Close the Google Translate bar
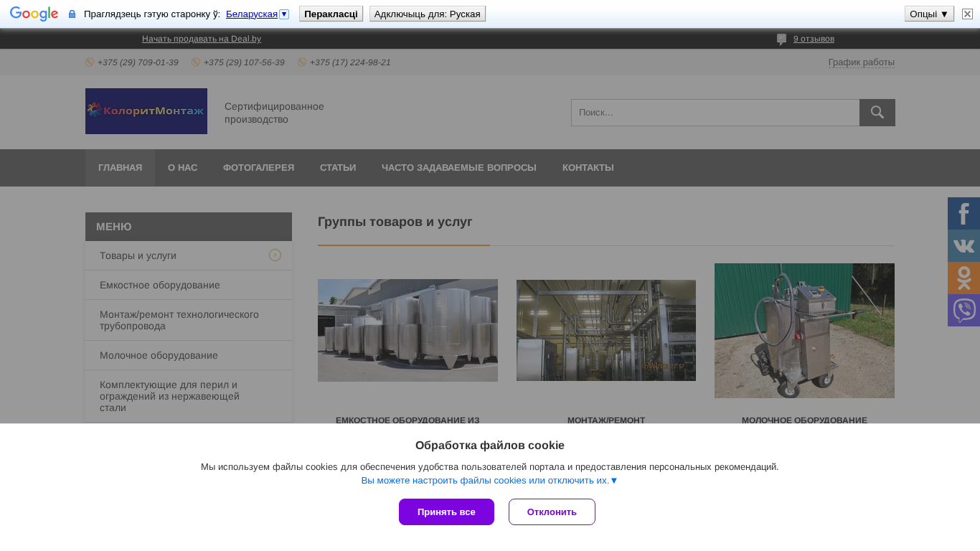The width and height of the screenshot is (980, 551). click(967, 14)
